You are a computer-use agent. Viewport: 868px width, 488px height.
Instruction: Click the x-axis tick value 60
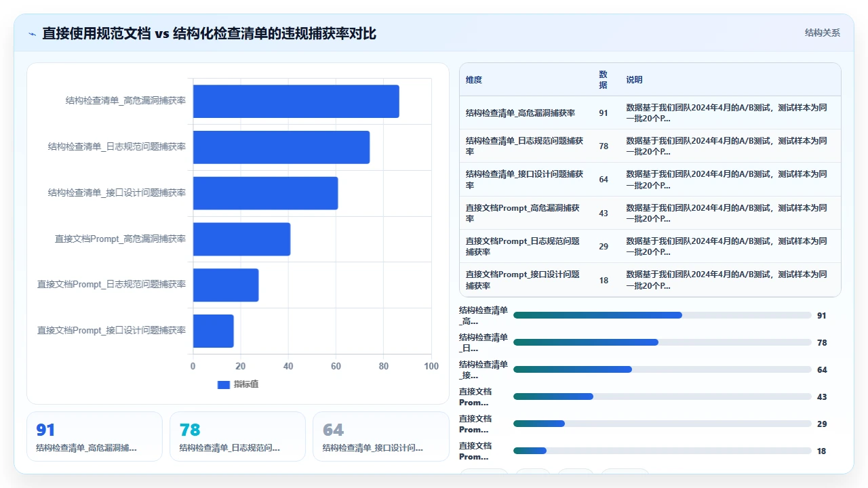click(336, 367)
